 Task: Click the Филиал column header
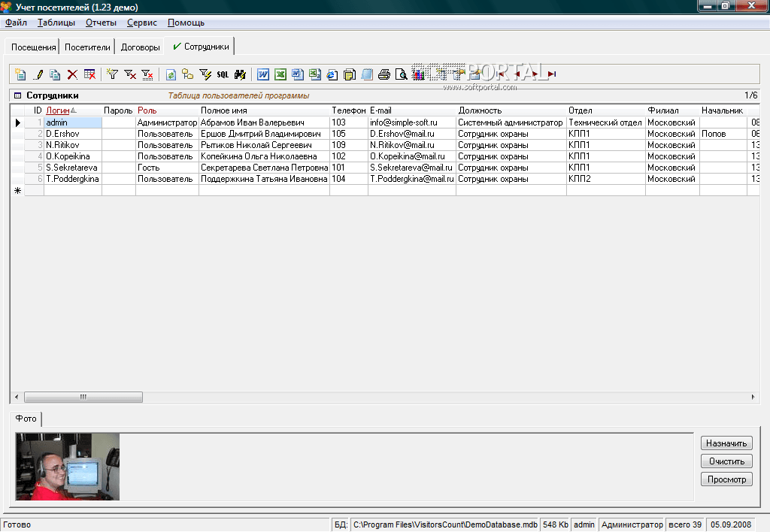(x=672, y=110)
